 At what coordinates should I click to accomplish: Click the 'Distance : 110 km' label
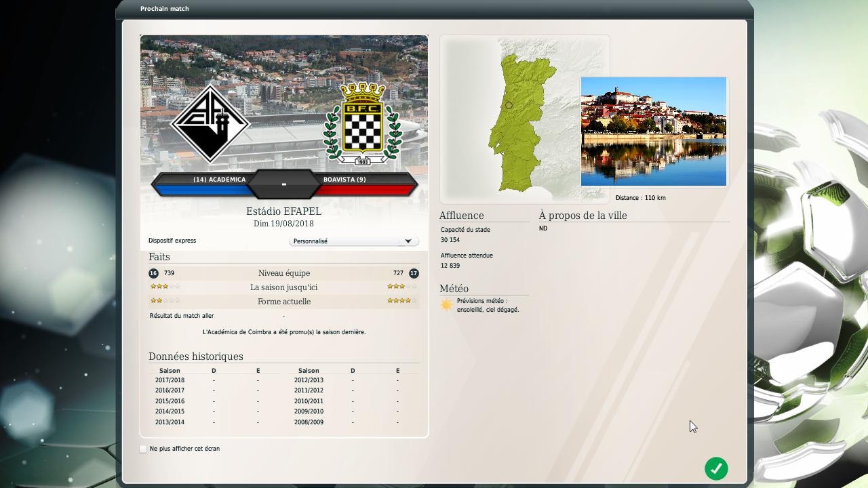coord(640,198)
